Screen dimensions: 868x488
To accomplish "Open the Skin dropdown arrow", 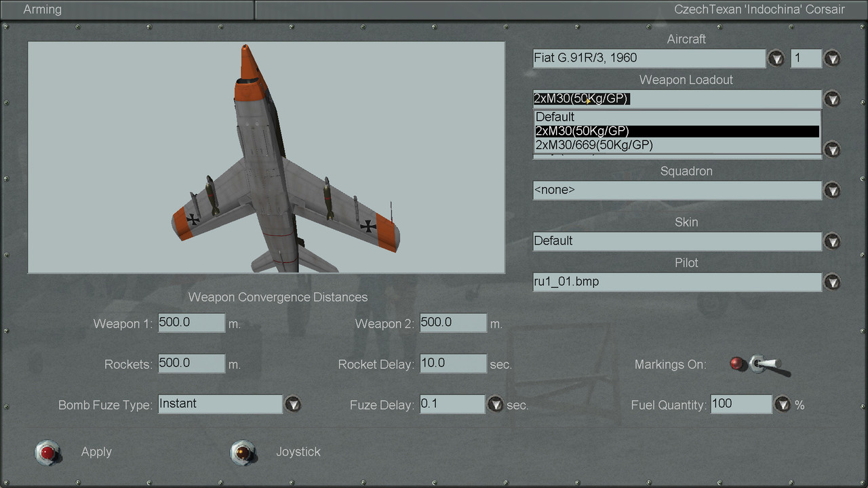I will click(832, 241).
